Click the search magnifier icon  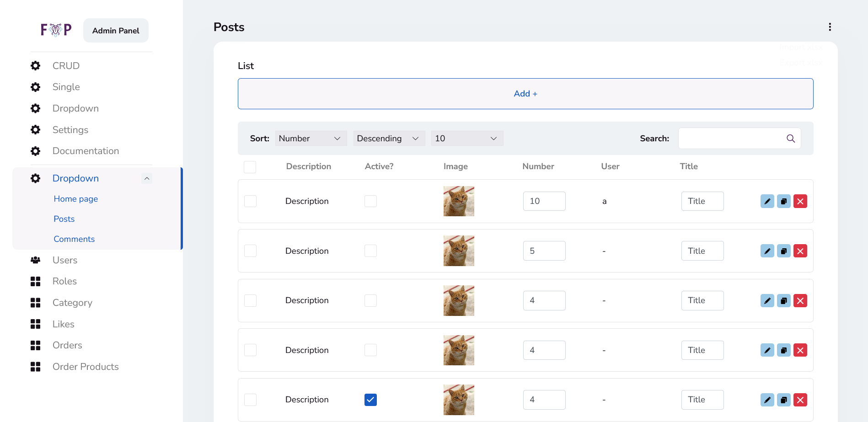pos(790,139)
